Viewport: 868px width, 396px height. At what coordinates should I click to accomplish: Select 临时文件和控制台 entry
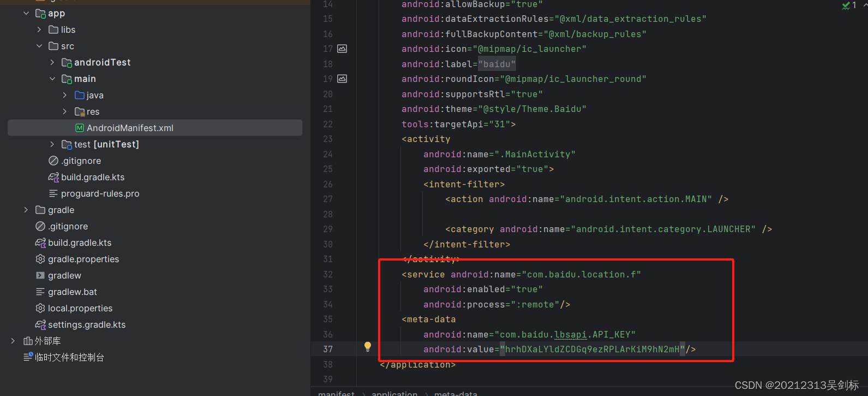point(69,357)
